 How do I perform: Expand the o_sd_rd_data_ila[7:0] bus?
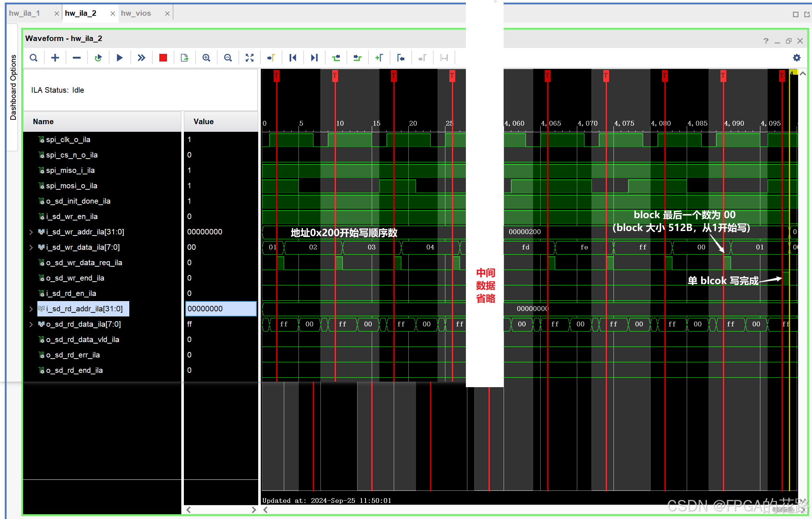click(x=31, y=324)
